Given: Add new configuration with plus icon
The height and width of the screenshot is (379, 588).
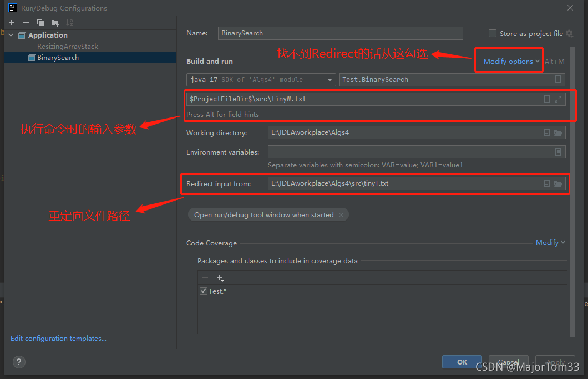Looking at the screenshot, I should pyautogui.click(x=12, y=23).
